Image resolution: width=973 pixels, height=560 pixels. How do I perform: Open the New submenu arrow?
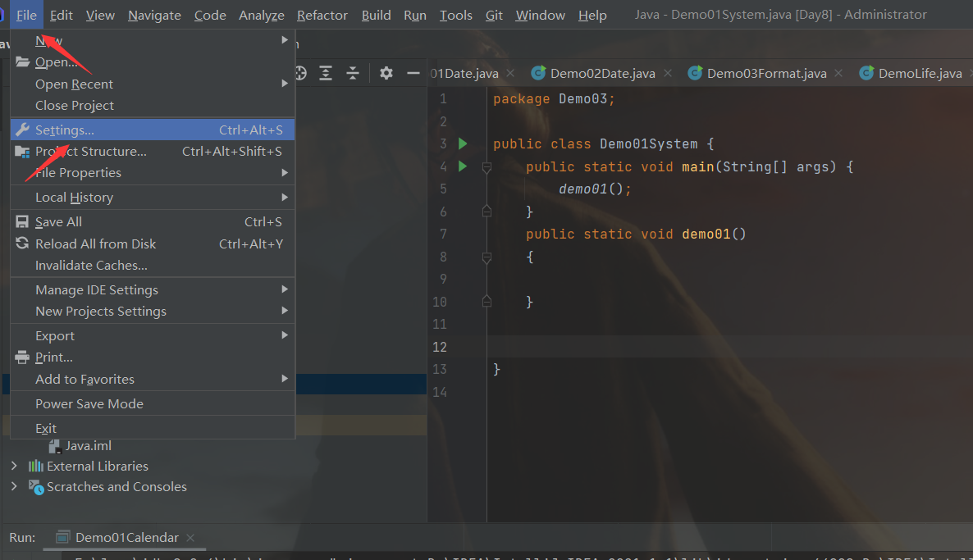(x=285, y=39)
